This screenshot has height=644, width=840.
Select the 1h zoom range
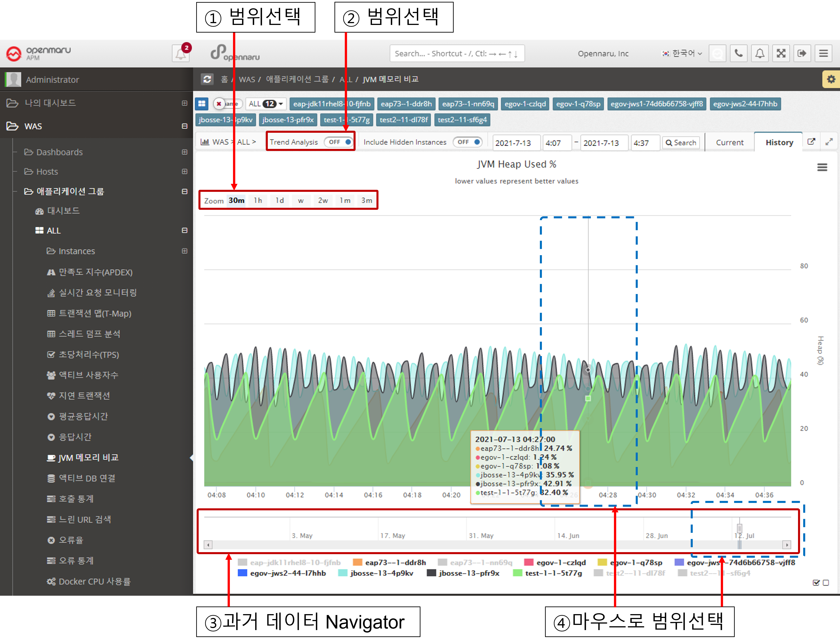click(258, 201)
